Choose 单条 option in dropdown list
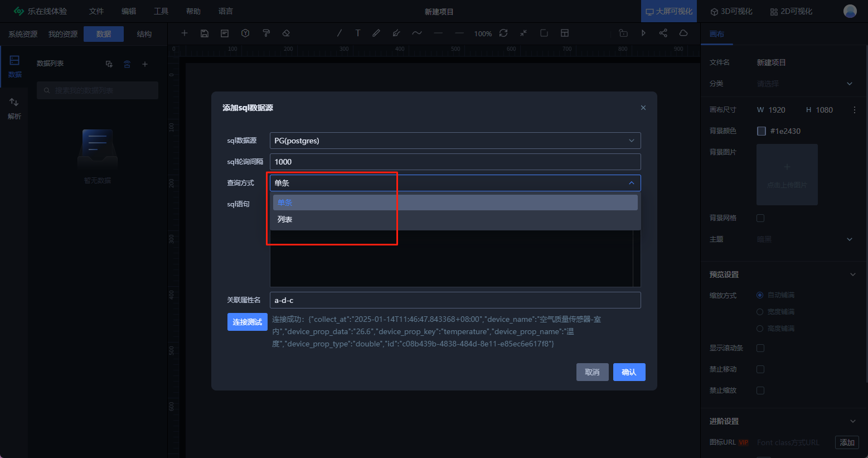Viewport: 868px width, 458px height. [455, 203]
